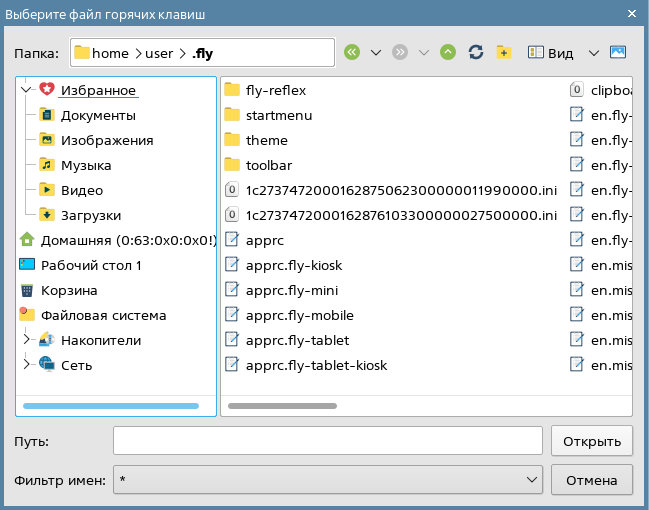The height and width of the screenshot is (510, 649).
Task: Open the back history dropdown arrow
Action: pos(376,52)
